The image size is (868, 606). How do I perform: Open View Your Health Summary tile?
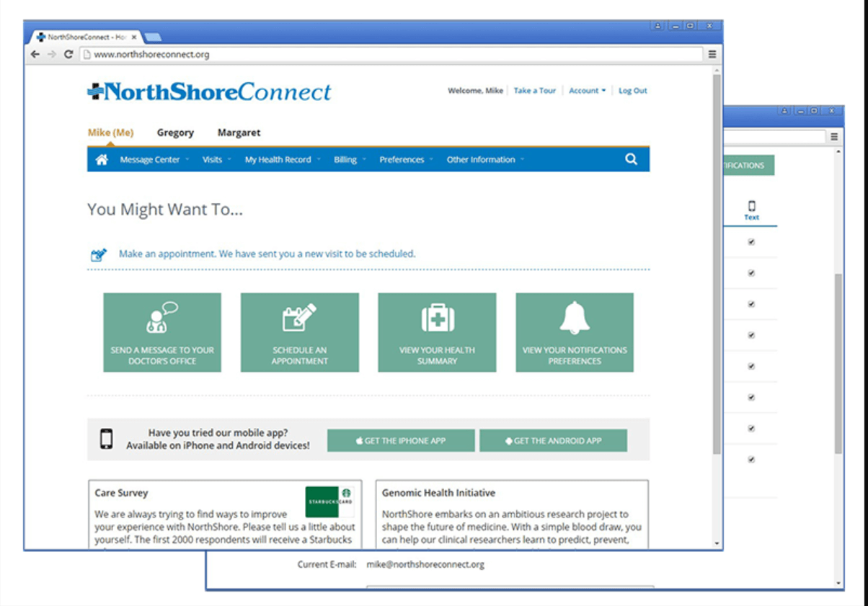coord(437,332)
